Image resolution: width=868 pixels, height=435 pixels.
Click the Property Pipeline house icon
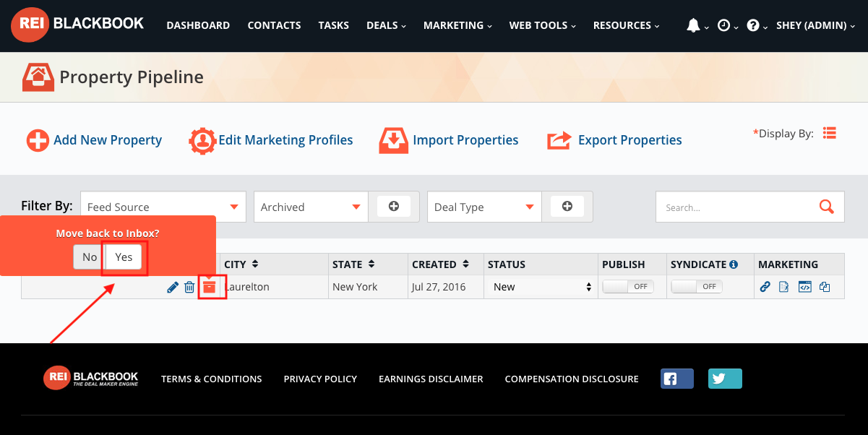pyautogui.click(x=37, y=77)
